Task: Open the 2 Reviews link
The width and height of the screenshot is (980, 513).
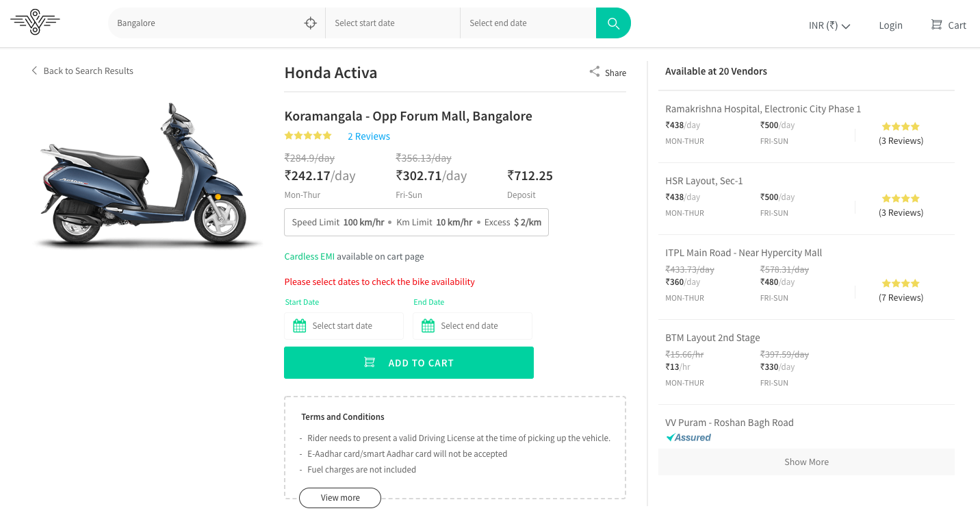Action: (369, 136)
